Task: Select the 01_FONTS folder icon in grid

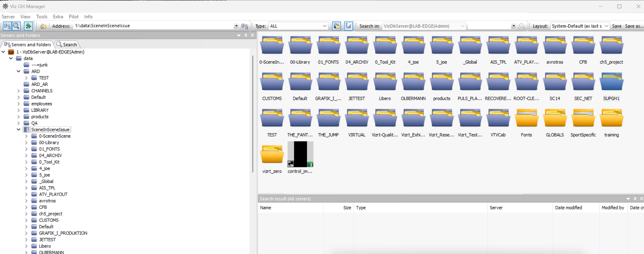Action: point(328,46)
